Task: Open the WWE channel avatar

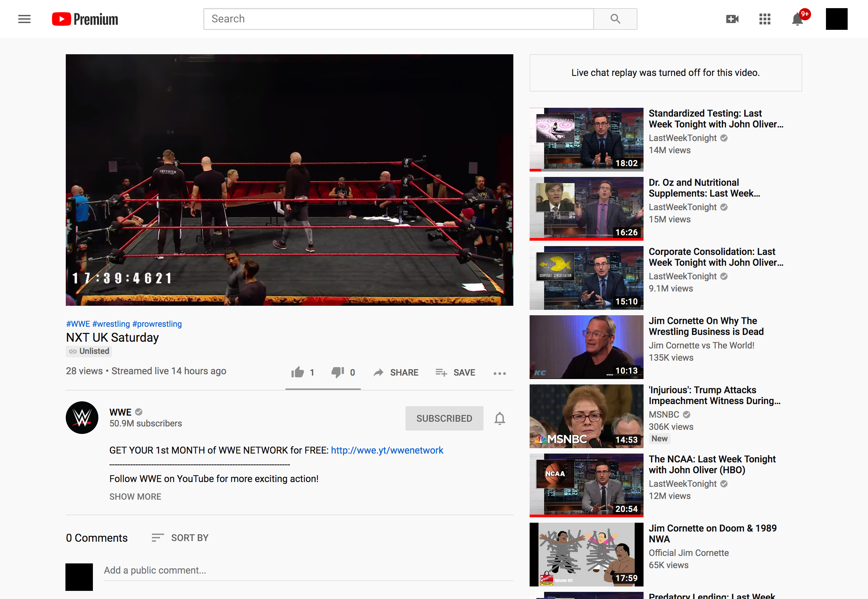Action: click(82, 418)
